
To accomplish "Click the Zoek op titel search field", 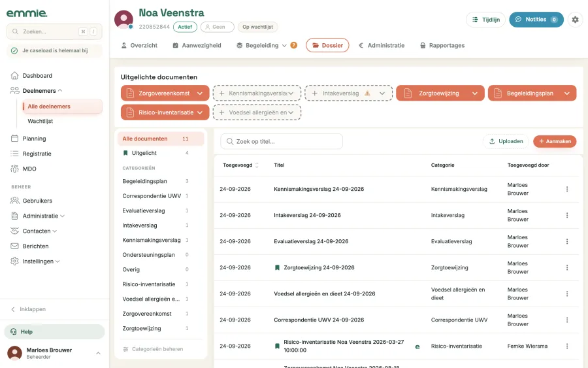I will click(282, 141).
